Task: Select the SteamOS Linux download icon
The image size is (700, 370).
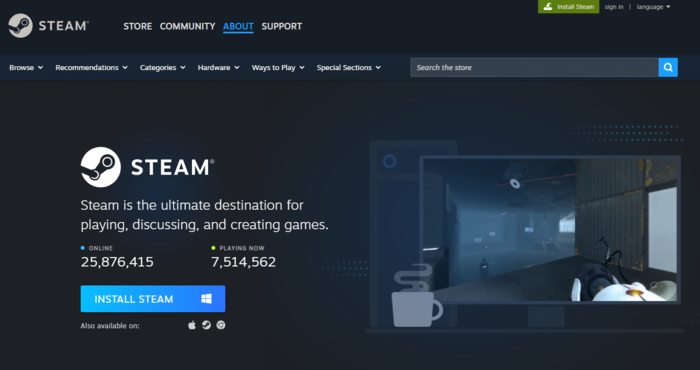Action: [206, 325]
